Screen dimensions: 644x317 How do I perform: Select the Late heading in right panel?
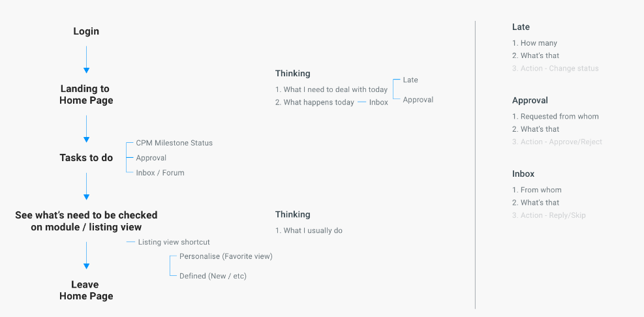[521, 27]
